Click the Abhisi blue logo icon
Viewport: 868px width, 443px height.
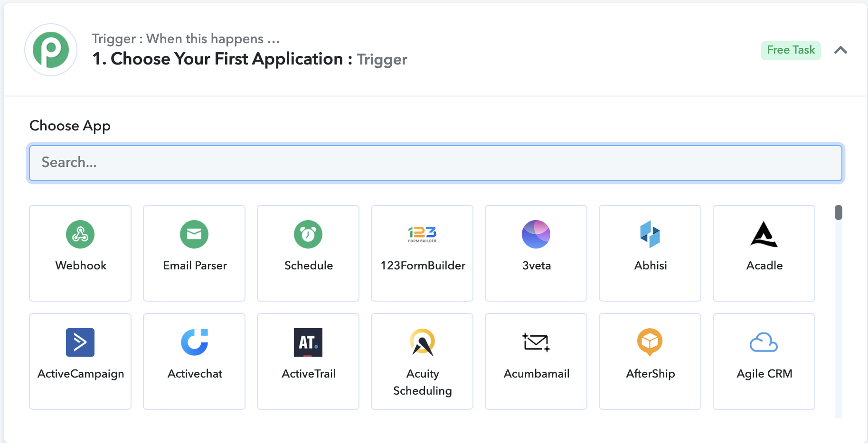point(650,234)
